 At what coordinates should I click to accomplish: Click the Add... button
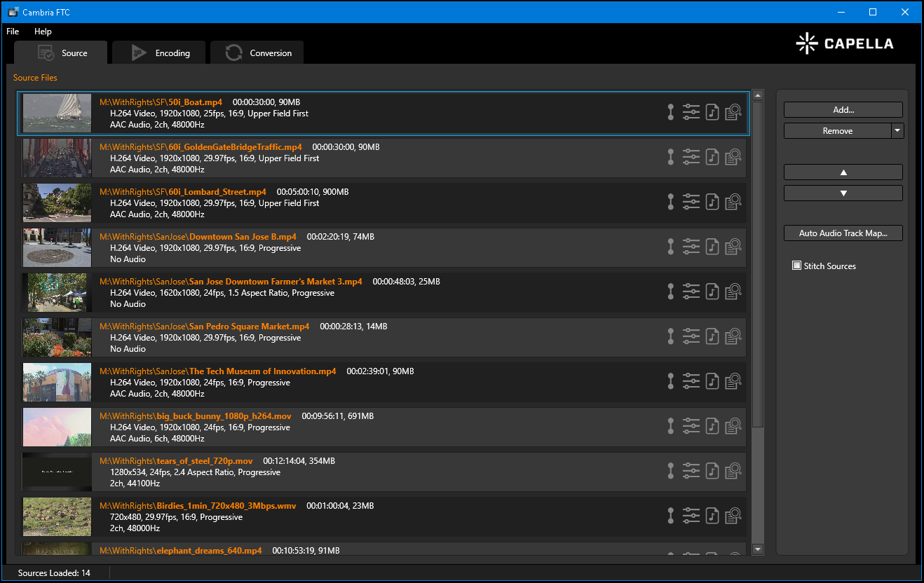tap(843, 110)
